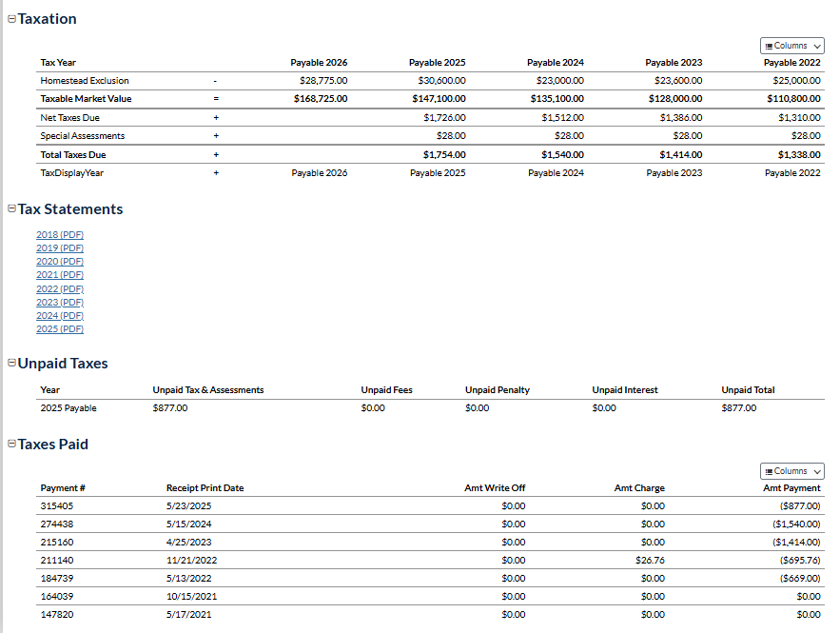Click the Unpaid Total column header
Image resolution: width=840 pixels, height=633 pixels.
coord(748,390)
